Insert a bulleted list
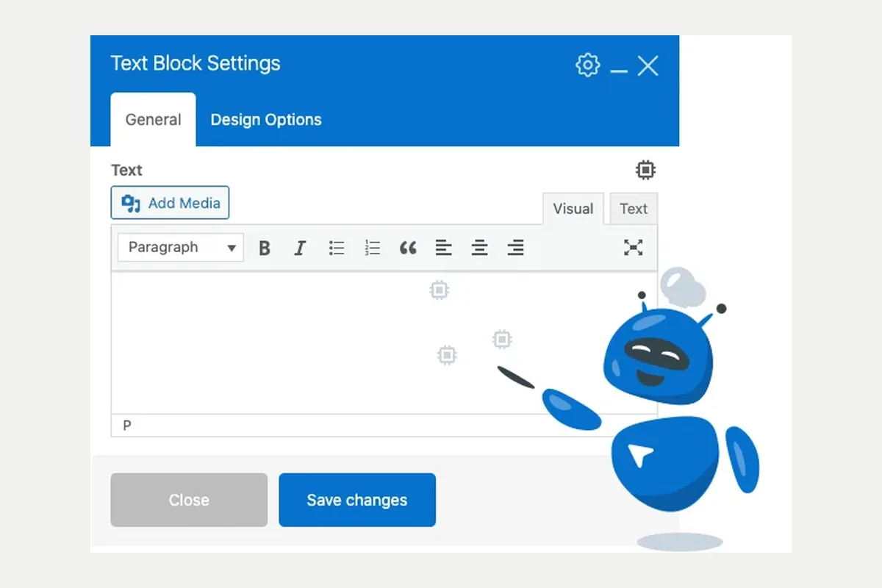The width and height of the screenshot is (882, 588). click(x=337, y=248)
